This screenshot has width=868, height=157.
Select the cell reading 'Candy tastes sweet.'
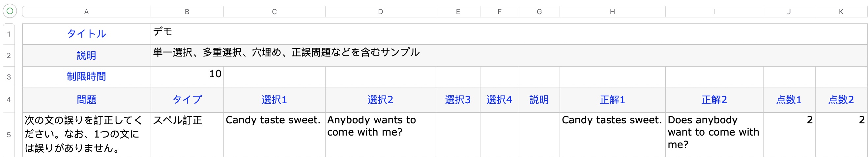coord(612,134)
